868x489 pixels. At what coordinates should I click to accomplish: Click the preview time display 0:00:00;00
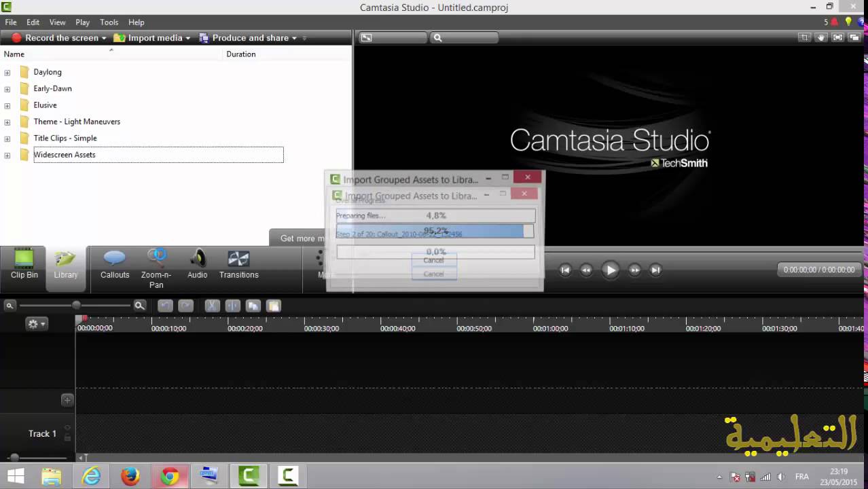coord(819,270)
